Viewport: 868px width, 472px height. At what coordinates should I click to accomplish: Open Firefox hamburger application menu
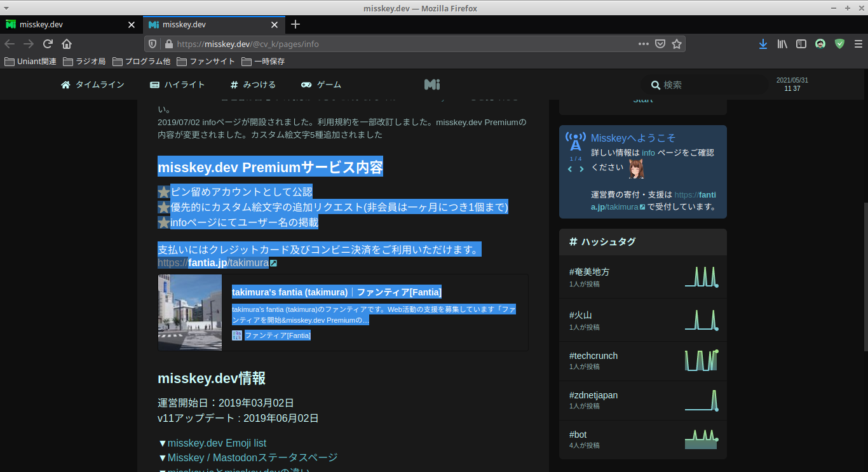click(858, 44)
